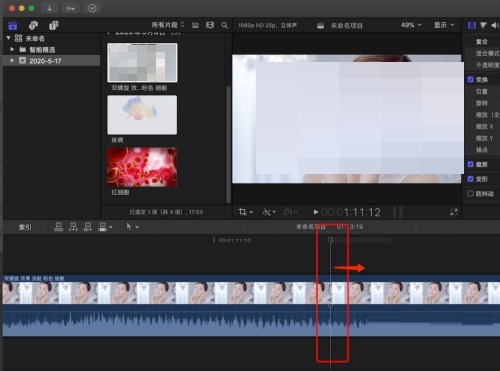Open the retime speed dropdown
The height and width of the screenshot is (371, 500).
coord(291,212)
